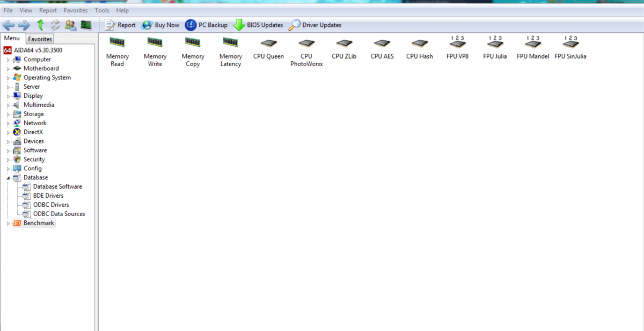Viewport: 644px width, 331px height.
Task: Expand the Multimedia tree node
Action: pyautogui.click(x=8, y=105)
